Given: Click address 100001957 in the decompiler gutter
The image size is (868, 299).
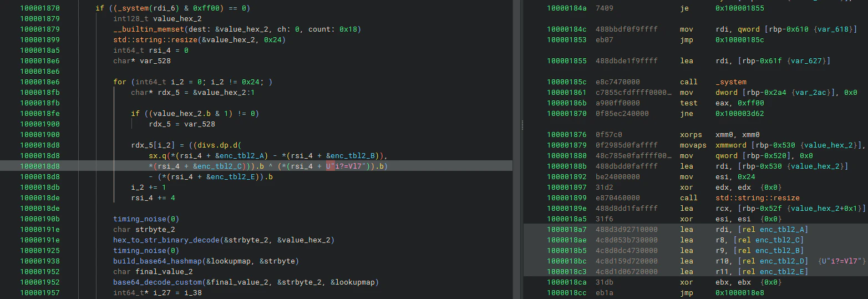Looking at the screenshot, I should coord(40,293).
